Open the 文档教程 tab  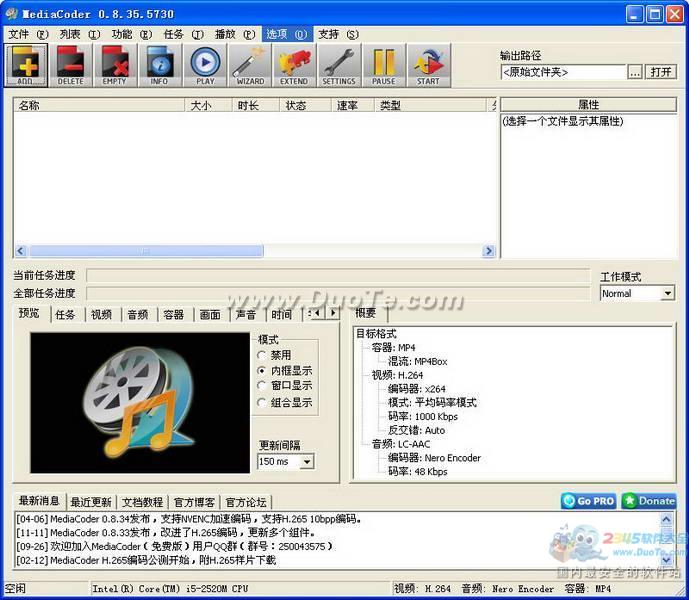pos(142,502)
